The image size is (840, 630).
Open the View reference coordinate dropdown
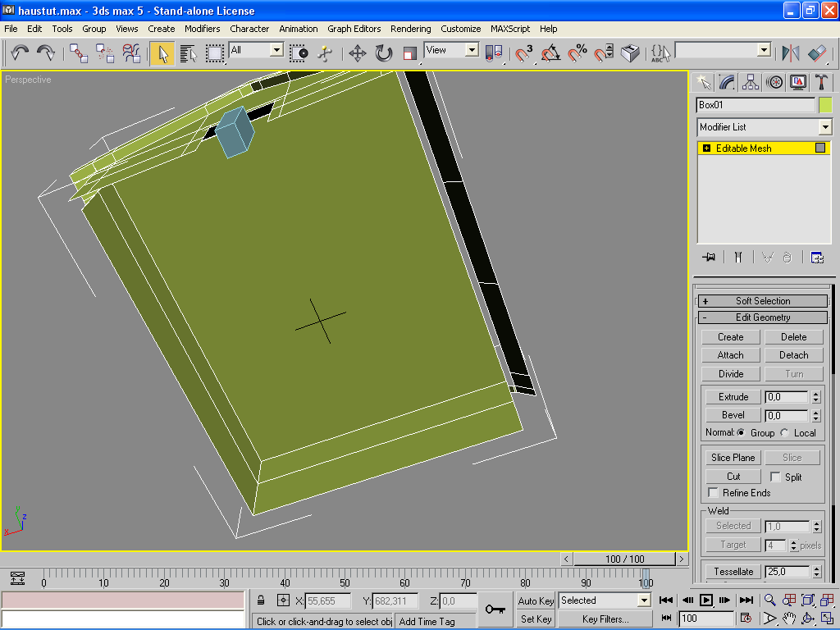(x=472, y=50)
